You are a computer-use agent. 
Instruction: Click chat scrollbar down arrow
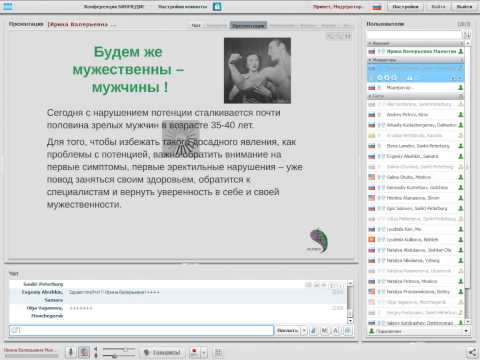coord(350,321)
